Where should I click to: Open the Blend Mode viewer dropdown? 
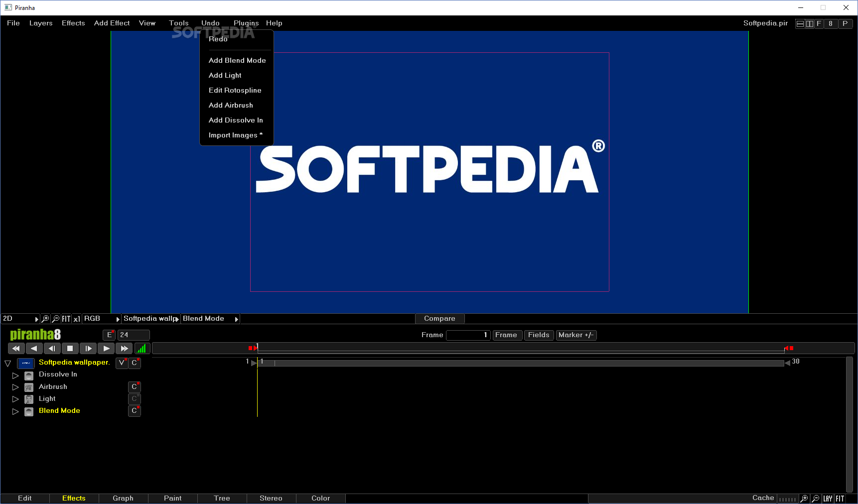click(210, 319)
